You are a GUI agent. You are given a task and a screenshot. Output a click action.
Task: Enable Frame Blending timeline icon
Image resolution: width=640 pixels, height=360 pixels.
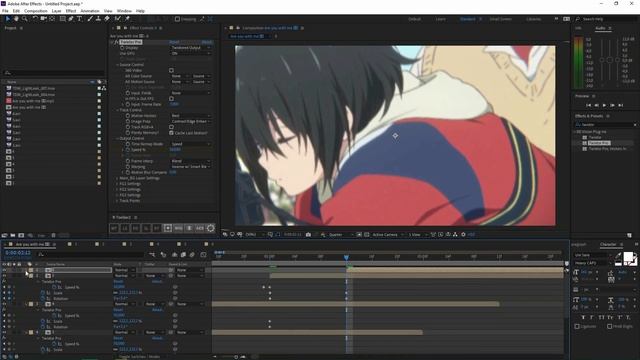point(183,255)
